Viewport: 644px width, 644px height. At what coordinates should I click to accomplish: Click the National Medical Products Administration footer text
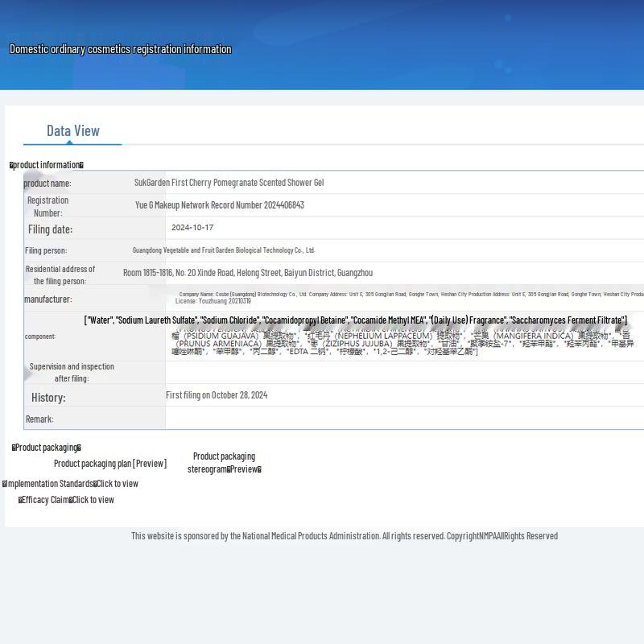[x=344, y=536]
